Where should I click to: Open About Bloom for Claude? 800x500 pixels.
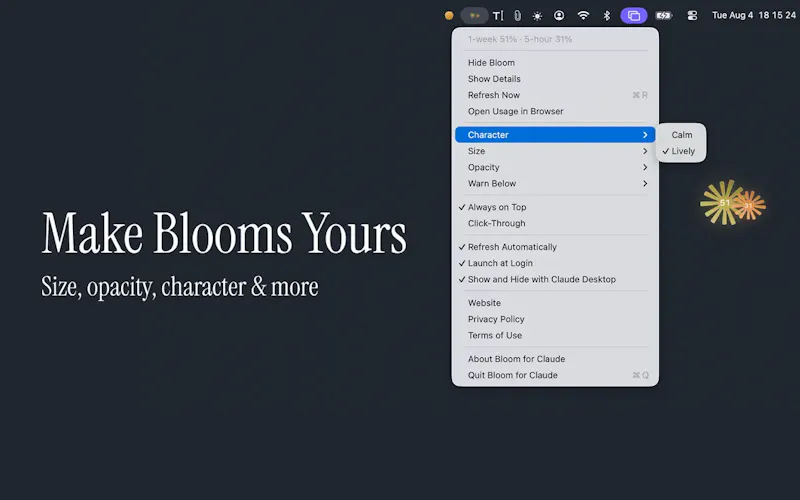tap(555, 359)
